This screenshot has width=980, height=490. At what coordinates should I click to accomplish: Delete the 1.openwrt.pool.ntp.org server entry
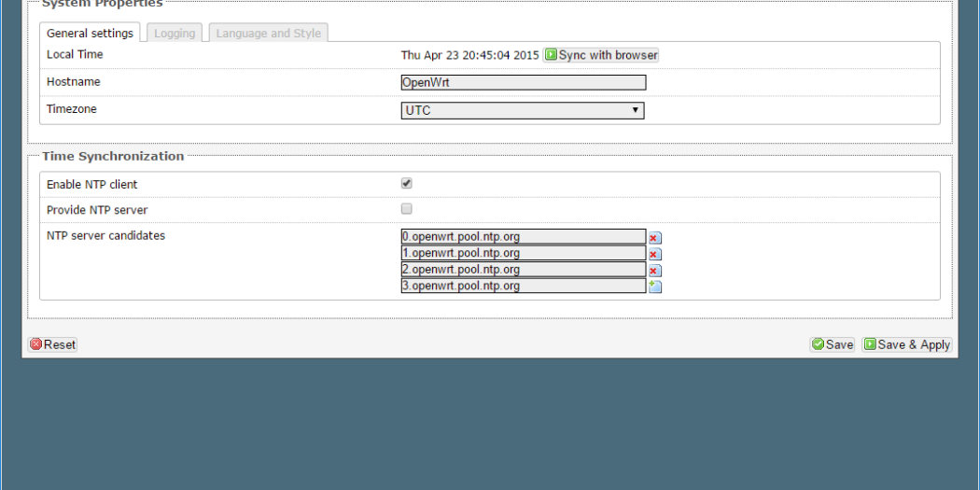654,254
